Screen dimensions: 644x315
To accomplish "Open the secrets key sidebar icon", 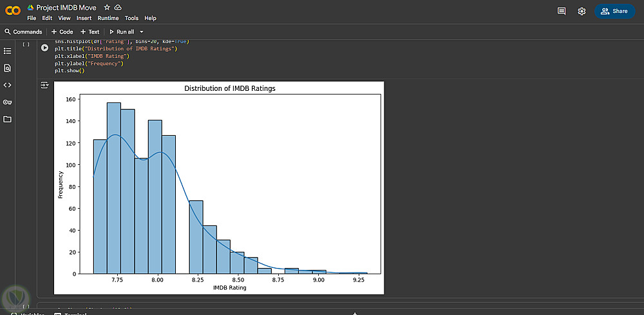I will coord(7,102).
